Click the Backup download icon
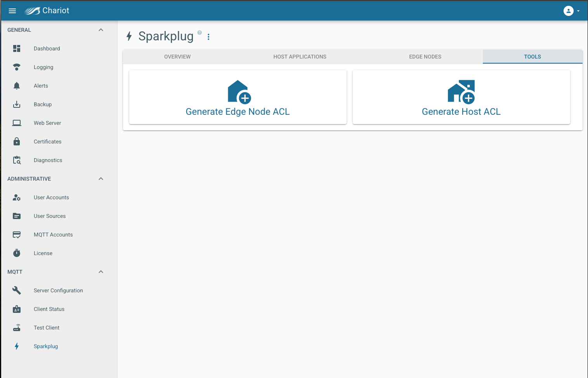The width and height of the screenshot is (588, 378). click(x=17, y=104)
